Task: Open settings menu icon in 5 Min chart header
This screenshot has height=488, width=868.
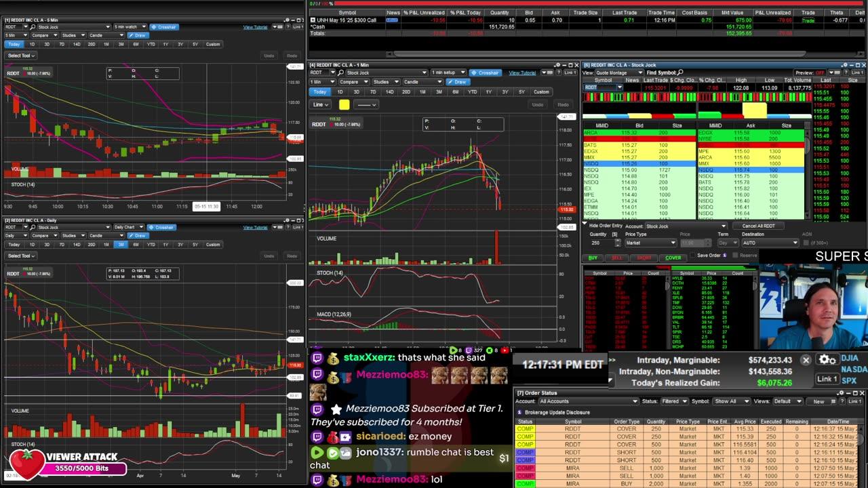Action: pyautogui.click(x=285, y=20)
